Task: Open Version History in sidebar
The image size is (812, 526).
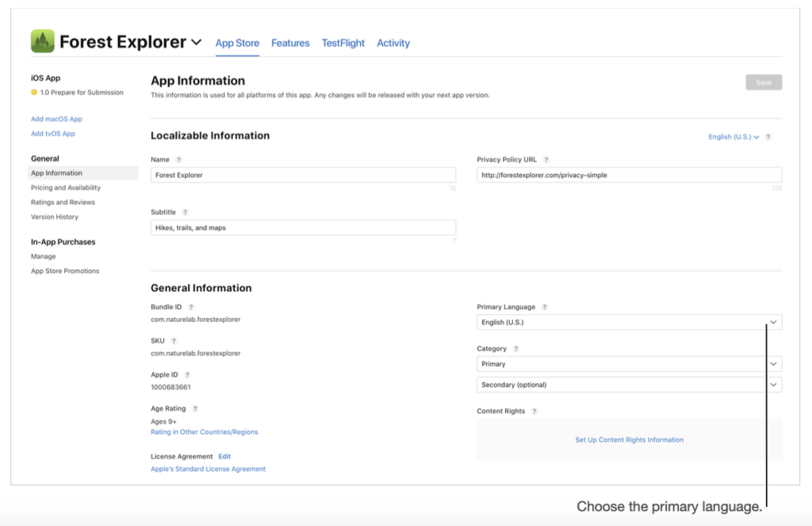Action: click(55, 217)
